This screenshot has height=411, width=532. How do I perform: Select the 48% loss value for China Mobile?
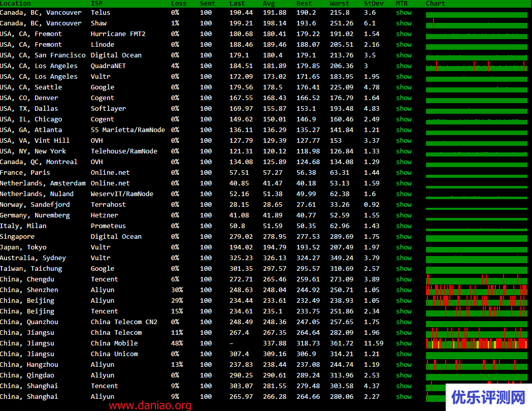tap(177, 343)
